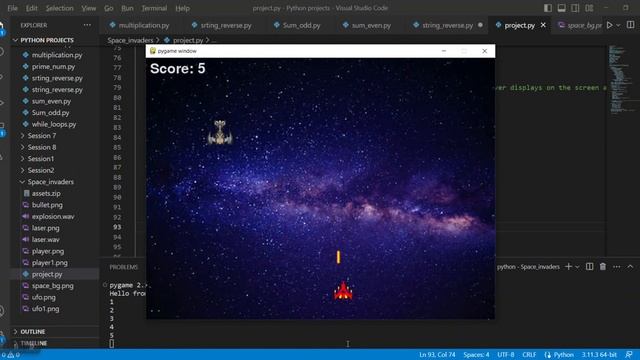Click the Run Python File play icon
The width and height of the screenshot is (640, 360).
tap(609, 25)
